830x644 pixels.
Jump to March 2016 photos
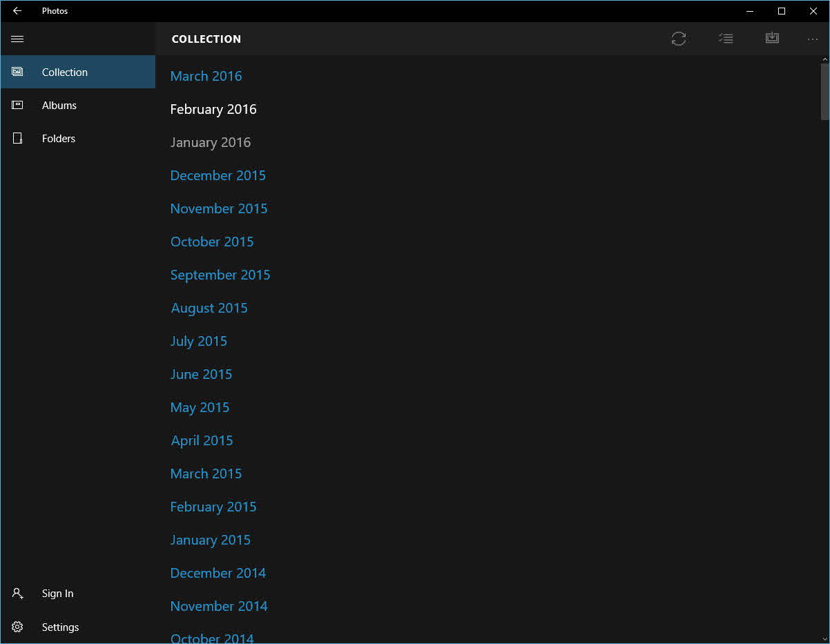pyautogui.click(x=206, y=76)
